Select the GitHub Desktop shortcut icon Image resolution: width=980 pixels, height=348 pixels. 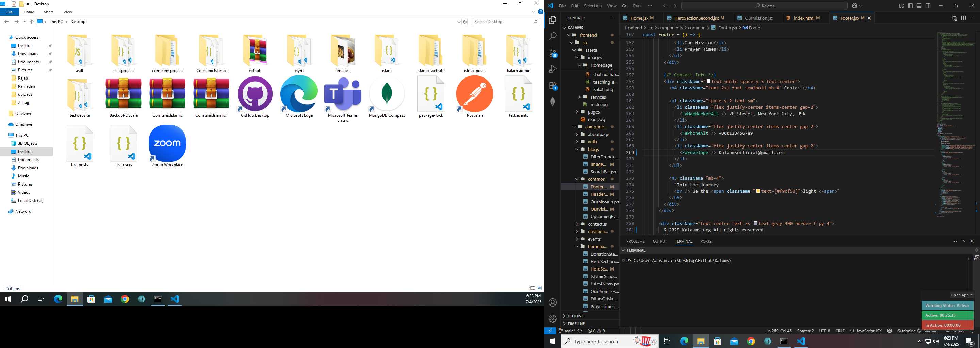coord(255,97)
